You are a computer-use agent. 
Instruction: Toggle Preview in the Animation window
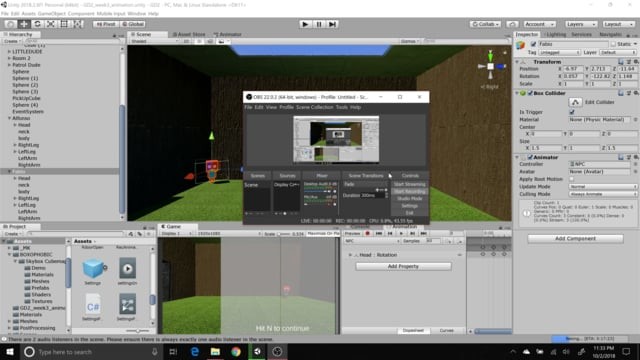[x=352, y=233]
